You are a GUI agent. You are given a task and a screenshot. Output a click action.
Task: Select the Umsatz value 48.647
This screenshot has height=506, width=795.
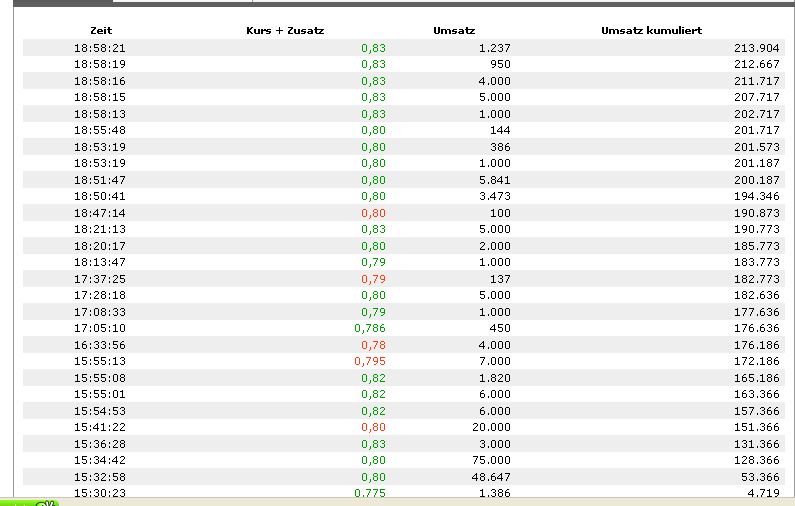point(491,476)
